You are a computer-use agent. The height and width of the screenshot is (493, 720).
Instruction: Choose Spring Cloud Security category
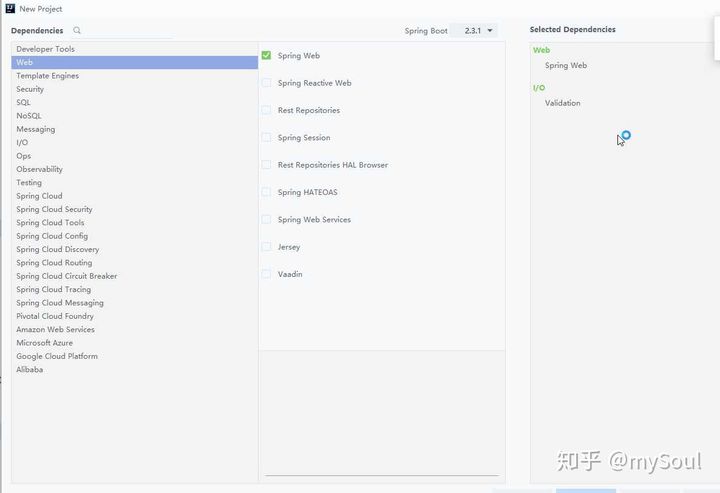click(135, 209)
